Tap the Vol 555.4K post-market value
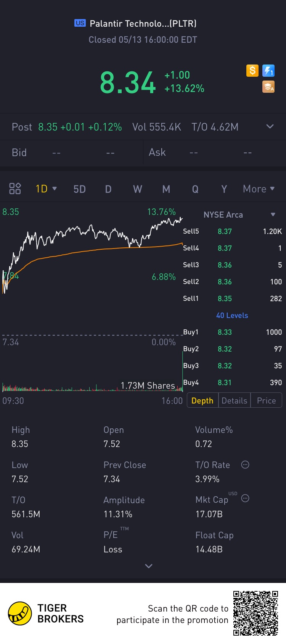This screenshot has height=644, width=286. click(157, 127)
